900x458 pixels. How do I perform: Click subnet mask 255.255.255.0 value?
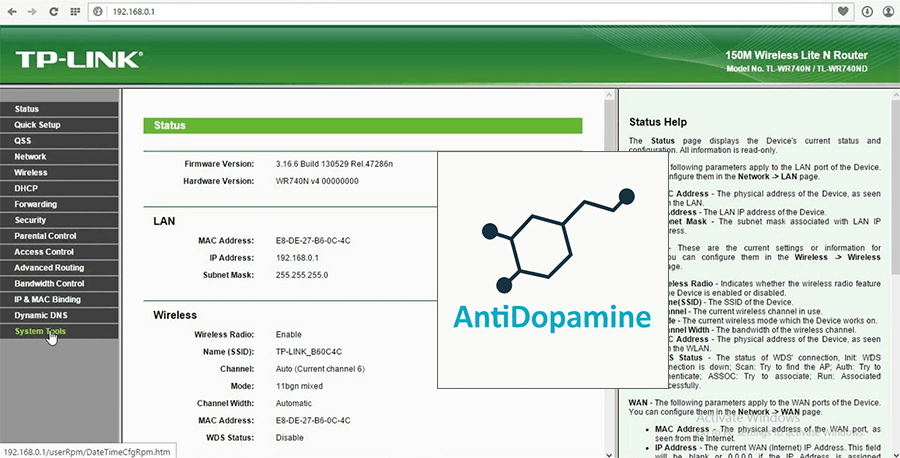point(302,275)
